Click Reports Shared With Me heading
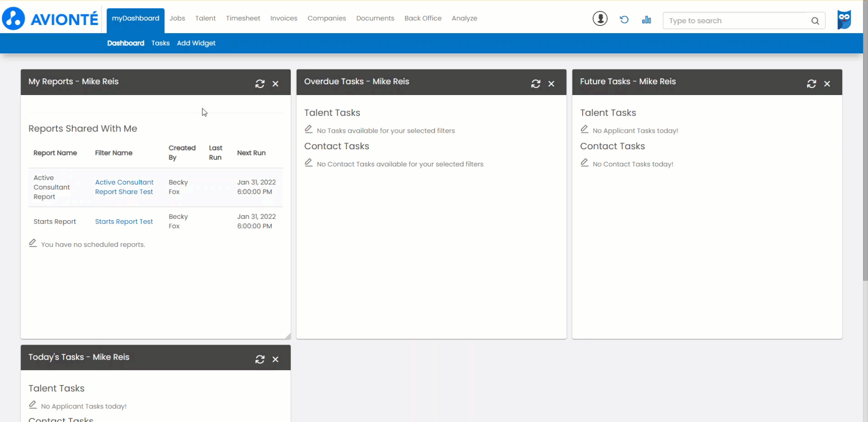The image size is (868, 422). coord(83,129)
